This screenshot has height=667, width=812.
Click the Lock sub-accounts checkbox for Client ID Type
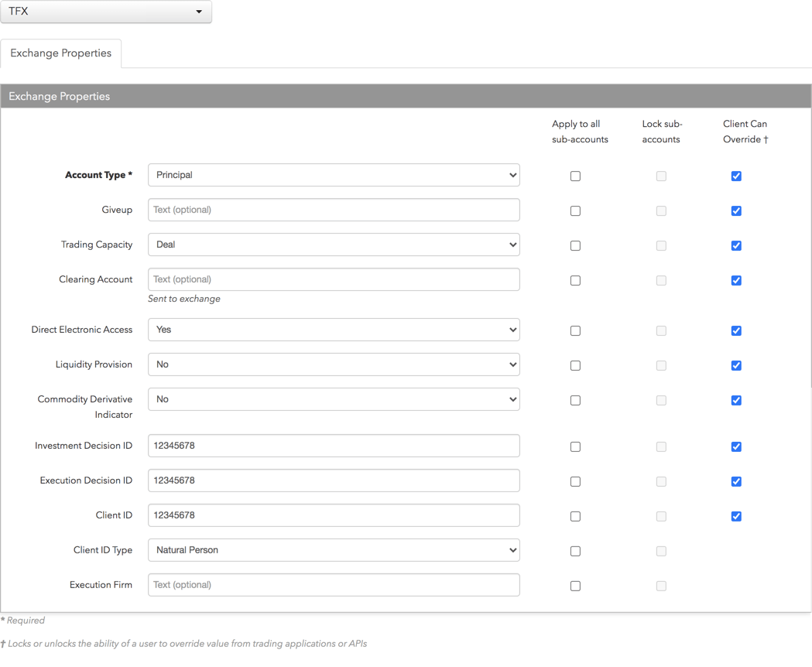pyautogui.click(x=661, y=551)
